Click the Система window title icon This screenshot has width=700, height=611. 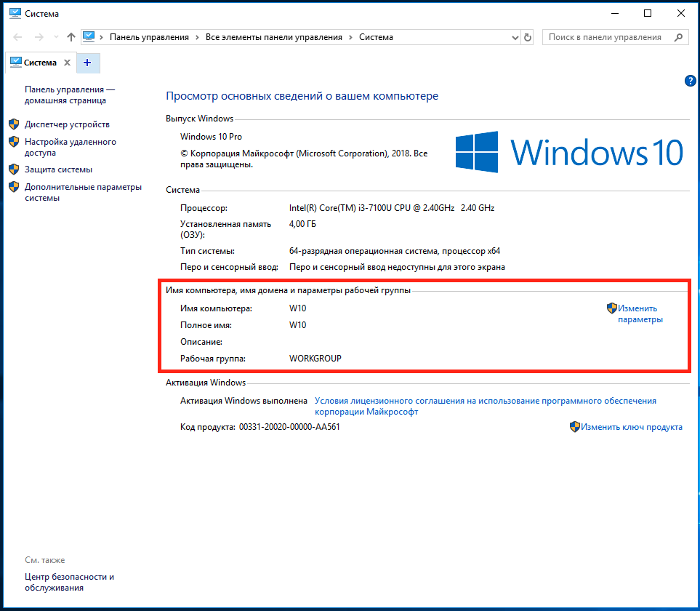(15, 13)
